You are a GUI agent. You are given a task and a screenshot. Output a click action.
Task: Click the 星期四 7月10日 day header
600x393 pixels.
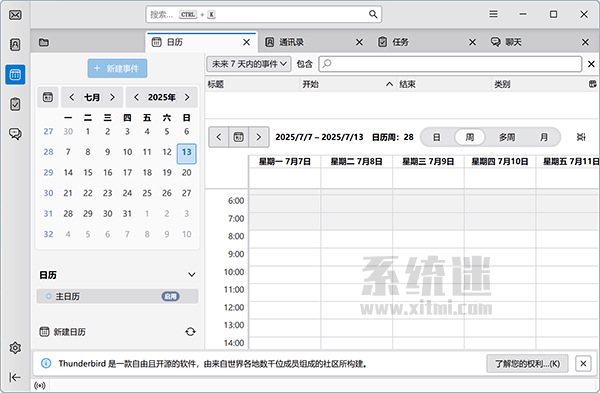(x=500, y=161)
